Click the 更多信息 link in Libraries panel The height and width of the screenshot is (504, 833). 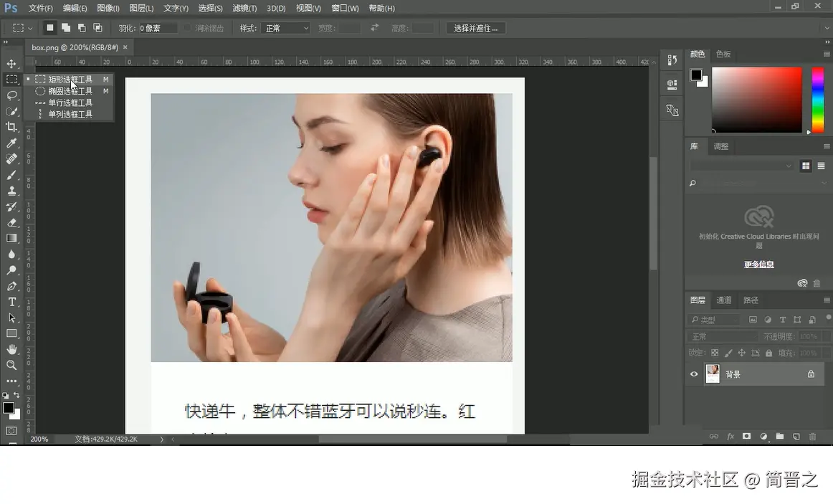(x=758, y=264)
